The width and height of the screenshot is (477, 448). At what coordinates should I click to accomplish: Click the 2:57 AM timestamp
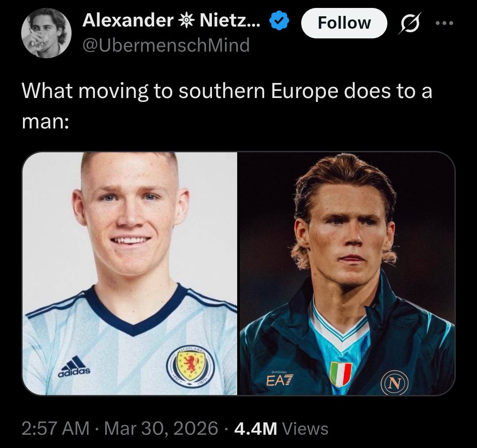56,428
